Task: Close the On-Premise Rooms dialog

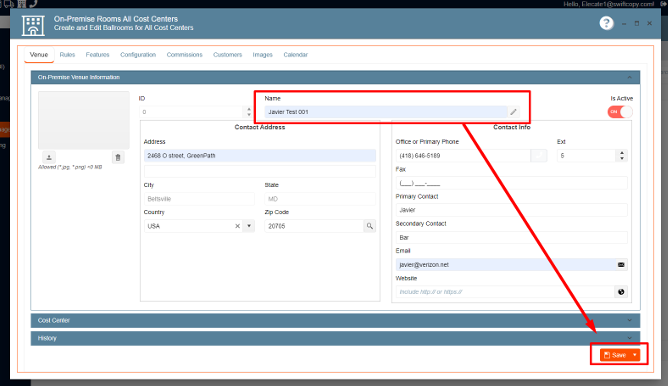Action: tap(649, 23)
